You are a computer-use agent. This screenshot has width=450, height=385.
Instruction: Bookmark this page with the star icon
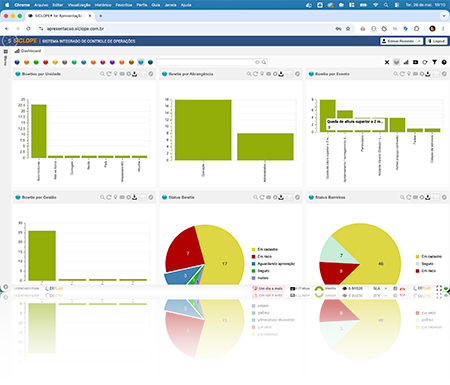click(x=348, y=29)
